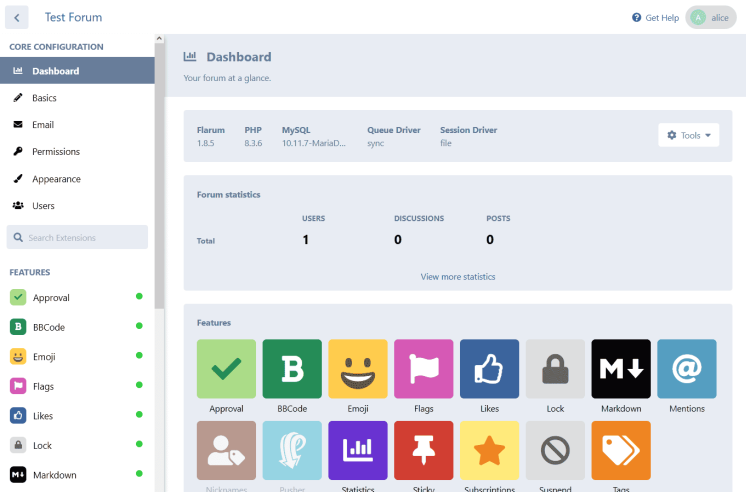Click the Session Driver value file

point(446,143)
